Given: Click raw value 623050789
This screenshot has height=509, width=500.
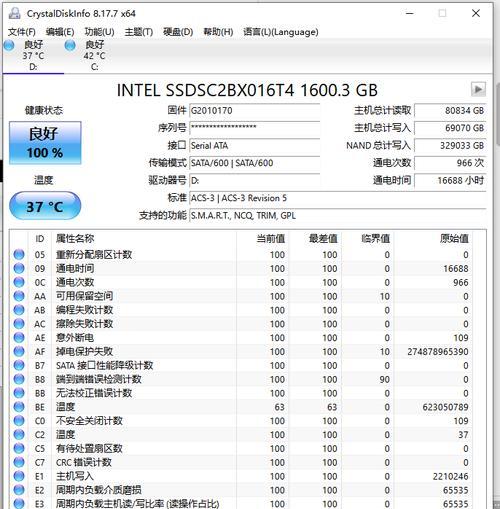Looking at the screenshot, I should [x=445, y=407].
